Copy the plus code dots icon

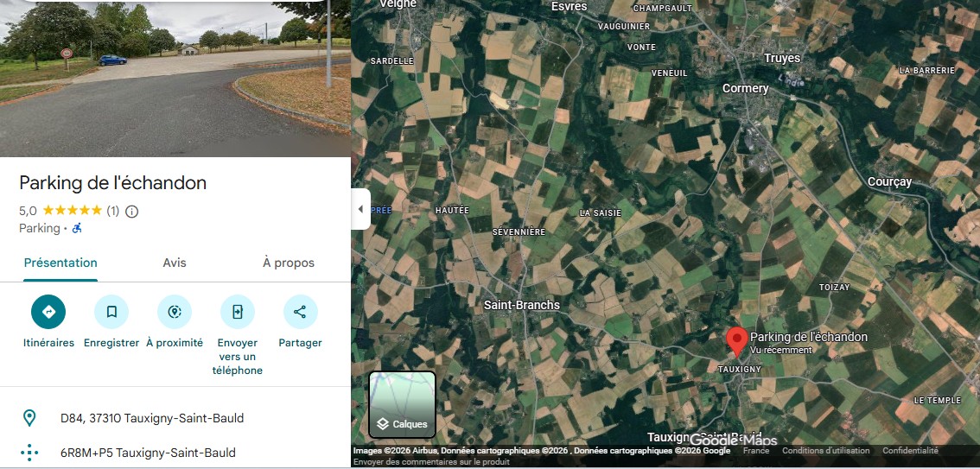point(29,452)
